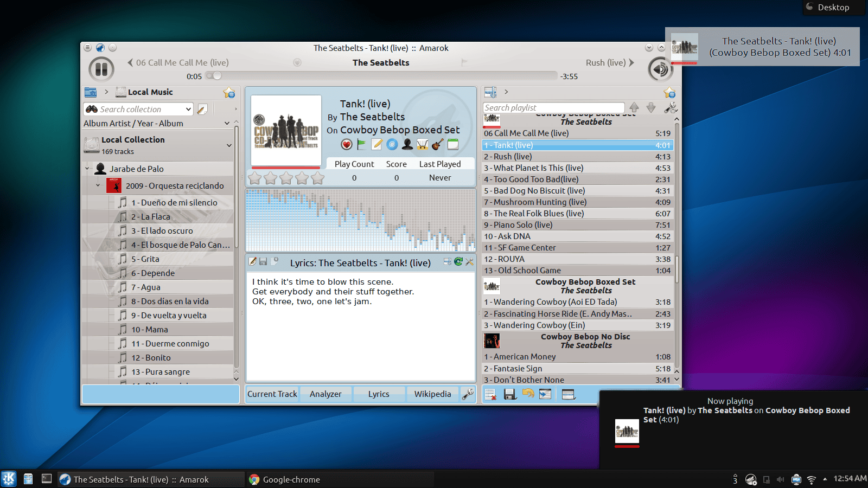Select playlist track 7 - Mushroom Hunting (live)
This screenshot has width=868, height=488.
(x=577, y=202)
